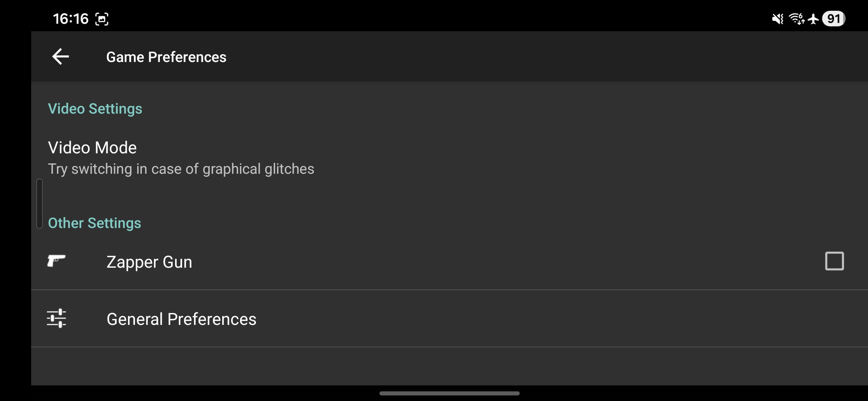Open the Video Mode selection
Image resolution: width=868 pixels, height=401 pixels.
coord(92,148)
